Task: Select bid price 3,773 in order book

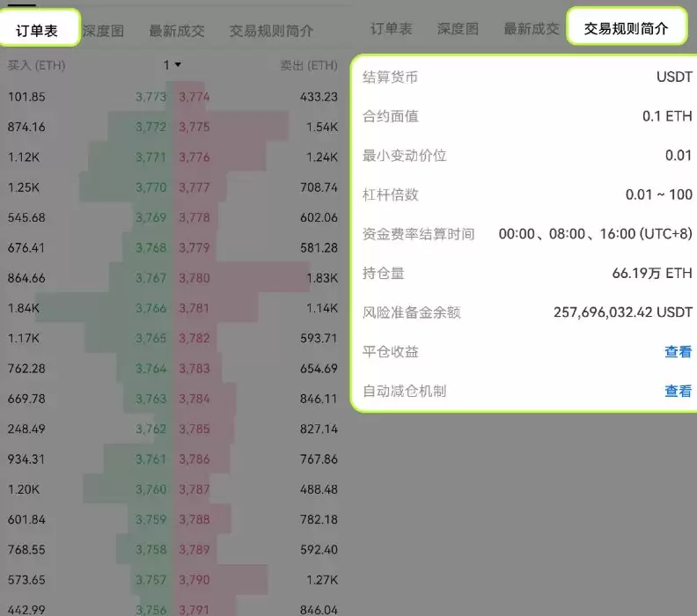Action: pos(150,97)
